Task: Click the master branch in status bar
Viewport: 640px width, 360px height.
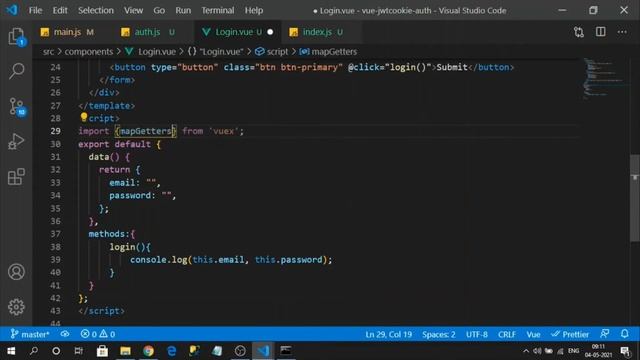Action: 30,334
